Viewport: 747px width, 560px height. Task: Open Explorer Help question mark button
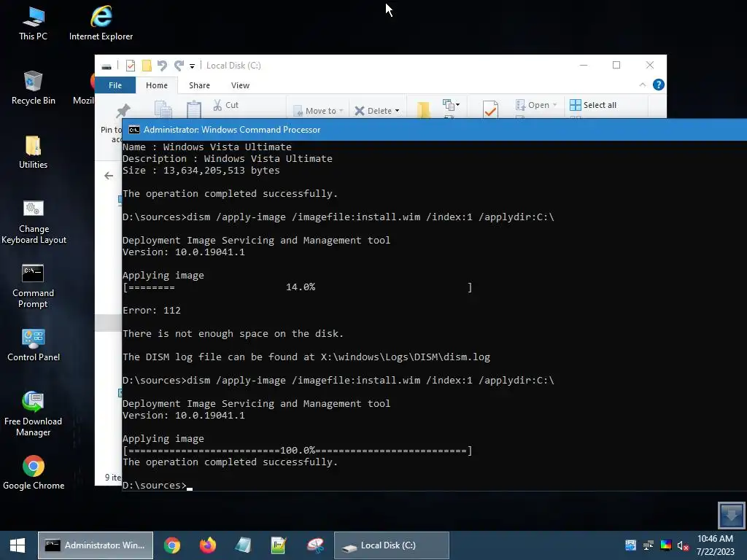click(x=659, y=85)
